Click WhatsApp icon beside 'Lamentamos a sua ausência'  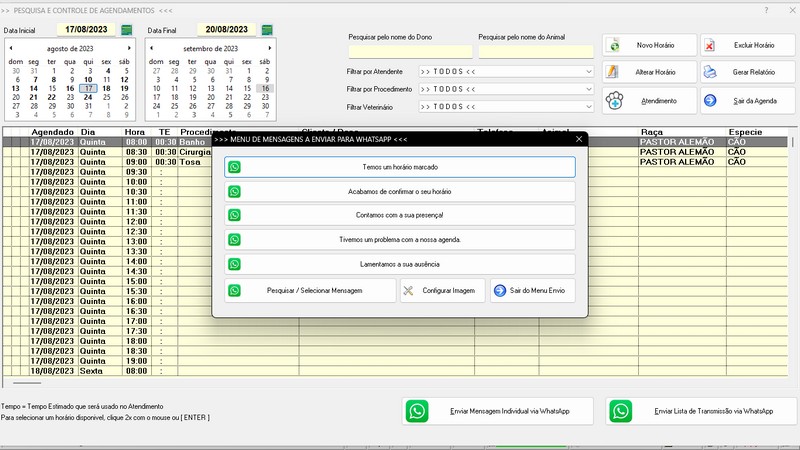(235, 264)
